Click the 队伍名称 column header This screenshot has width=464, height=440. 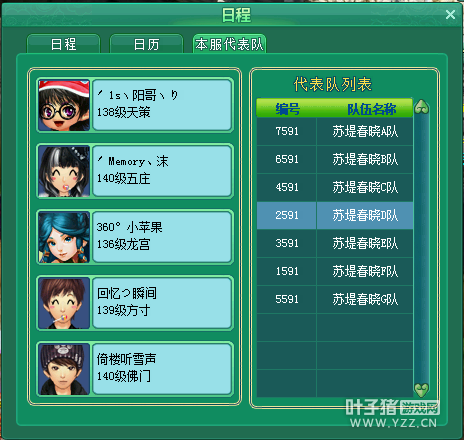pyautogui.click(x=372, y=109)
